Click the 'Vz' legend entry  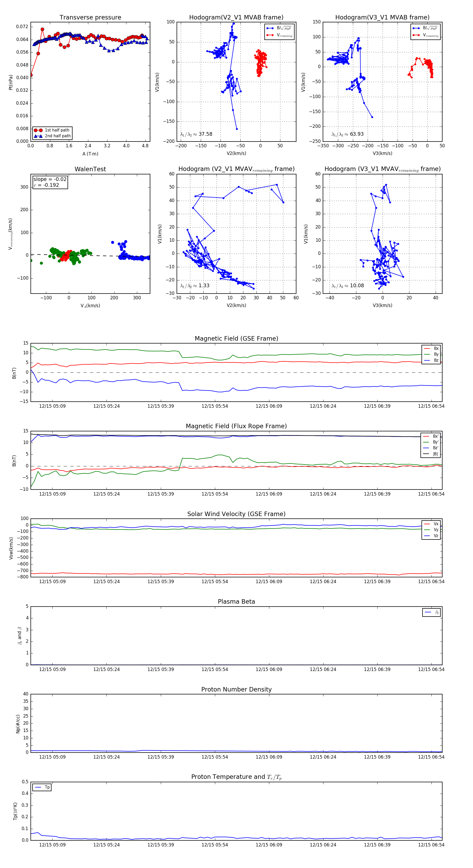[431, 536]
